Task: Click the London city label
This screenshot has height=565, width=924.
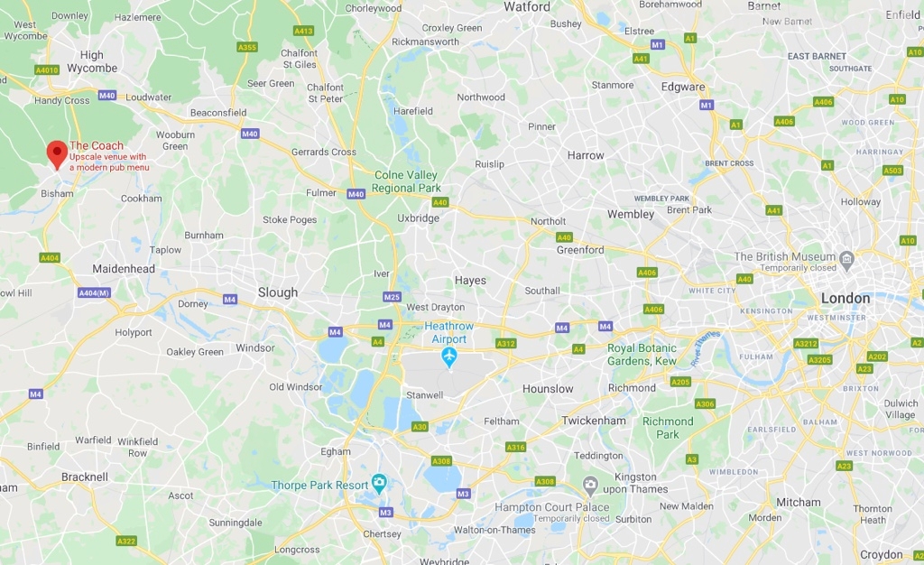Action: point(845,298)
